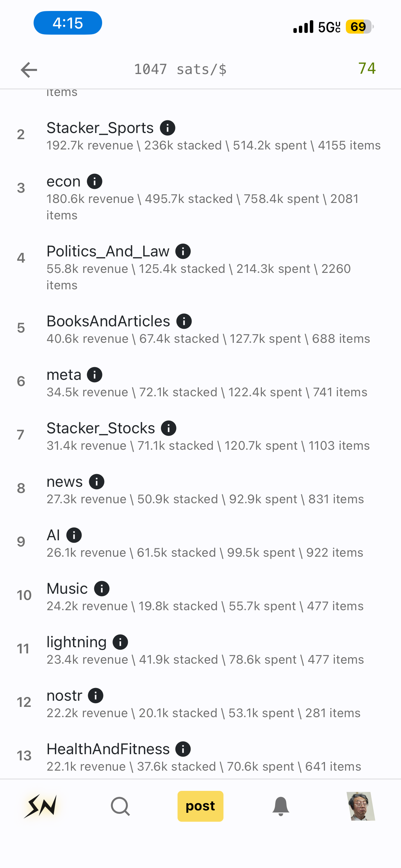Viewport: 401px width, 868px height.
Task: View BooksAndArticles info icon
Action: point(184,321)
